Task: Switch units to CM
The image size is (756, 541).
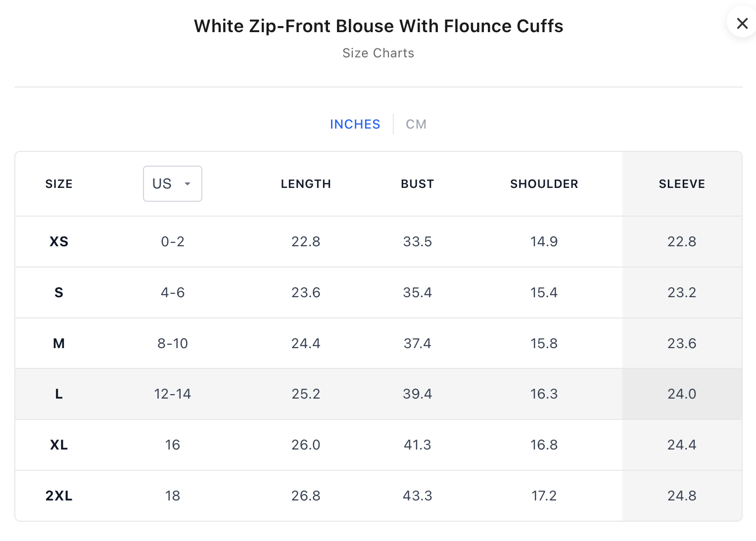Action: coord(416,124)
